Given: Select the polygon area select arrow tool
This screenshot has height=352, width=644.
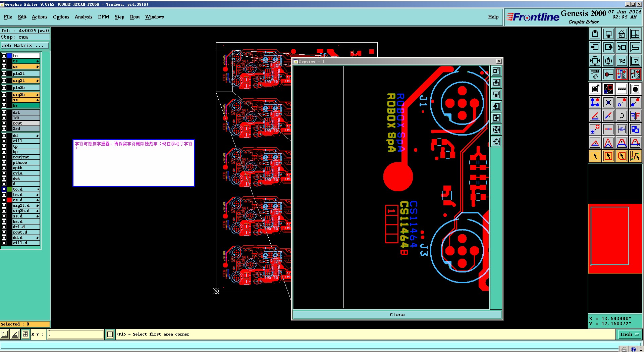Looking at the screenshot, I should (x=622, y=156).
